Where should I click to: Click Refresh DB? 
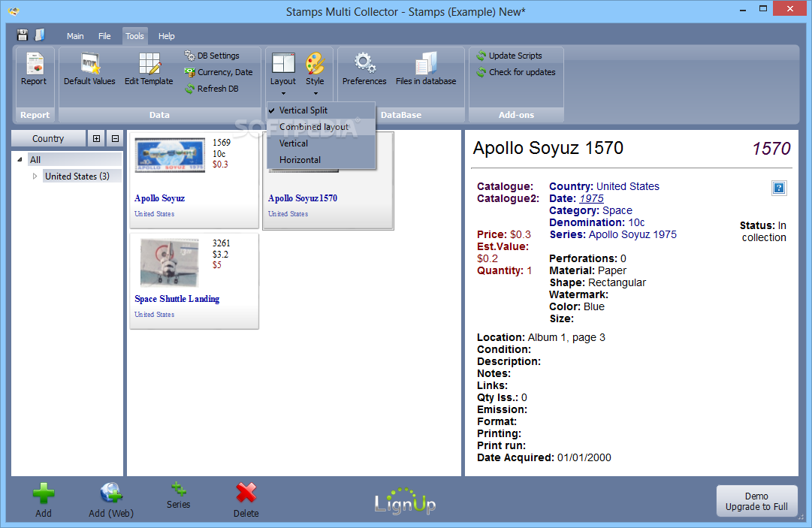tap(212, 89)
